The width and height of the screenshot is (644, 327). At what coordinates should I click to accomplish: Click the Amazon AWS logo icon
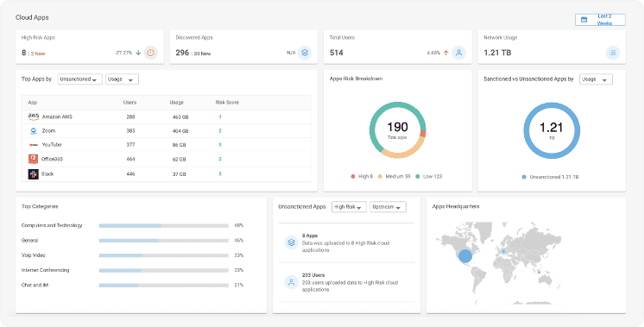click(x=34, y=117)
